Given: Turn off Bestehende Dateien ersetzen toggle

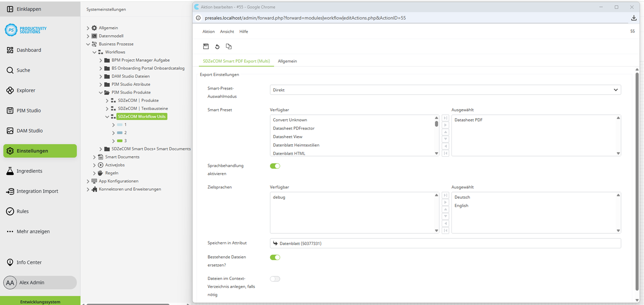Looking at the screenshot, I should (275, 257).
